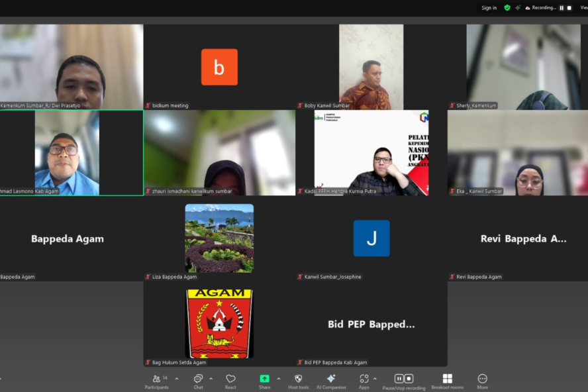This screenshot has width=588, height=392.
Task: Click the Sign in button
Action: [x=489, y=8]
